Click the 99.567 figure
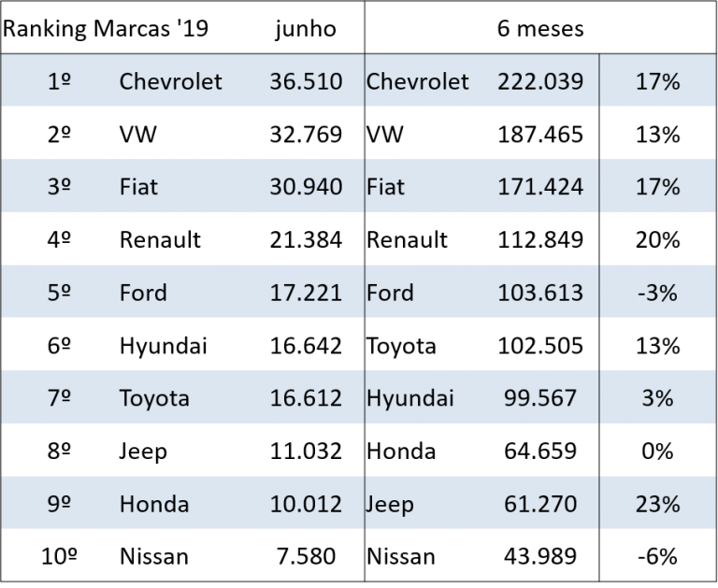 coord(540,398)
